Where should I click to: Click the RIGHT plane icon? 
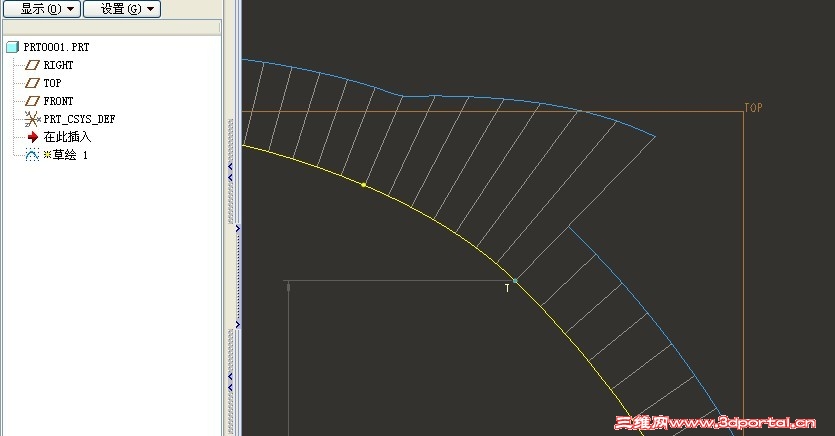click(32, 65)
